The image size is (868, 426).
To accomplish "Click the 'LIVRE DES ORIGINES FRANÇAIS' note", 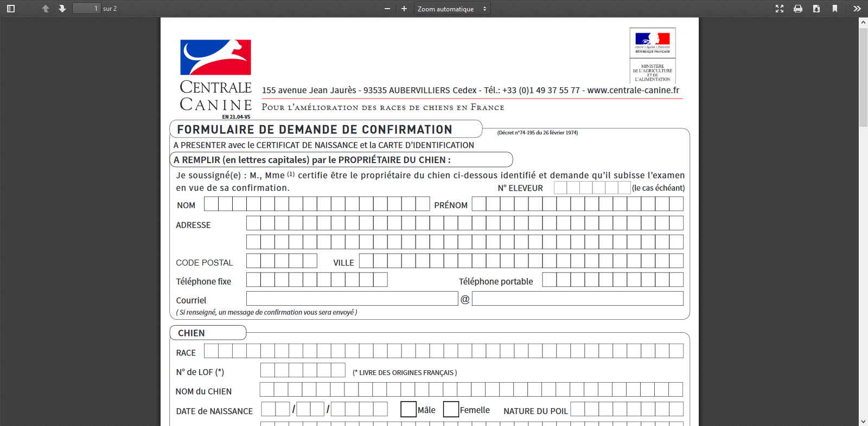I will [x=405, y=373].
